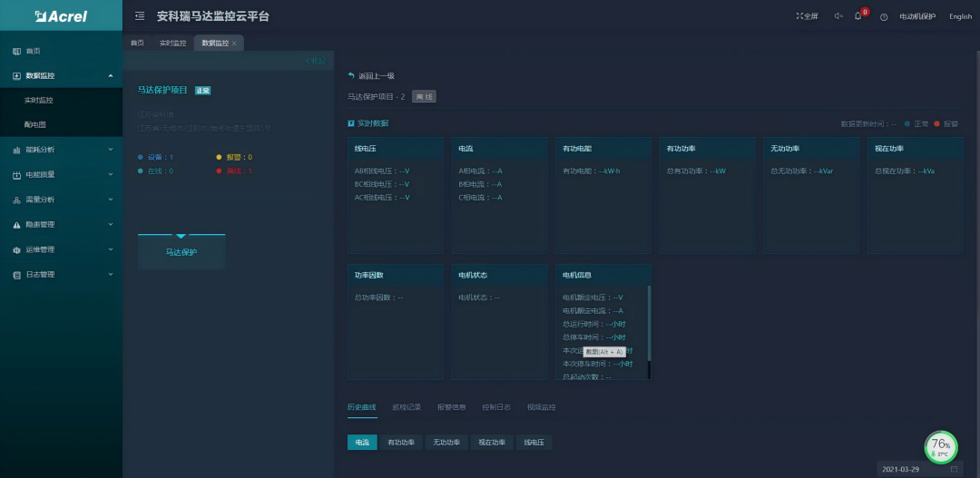Click the 实时数据 section icon
This screenshot has height=478, width=980.
(x=351, y=123)
